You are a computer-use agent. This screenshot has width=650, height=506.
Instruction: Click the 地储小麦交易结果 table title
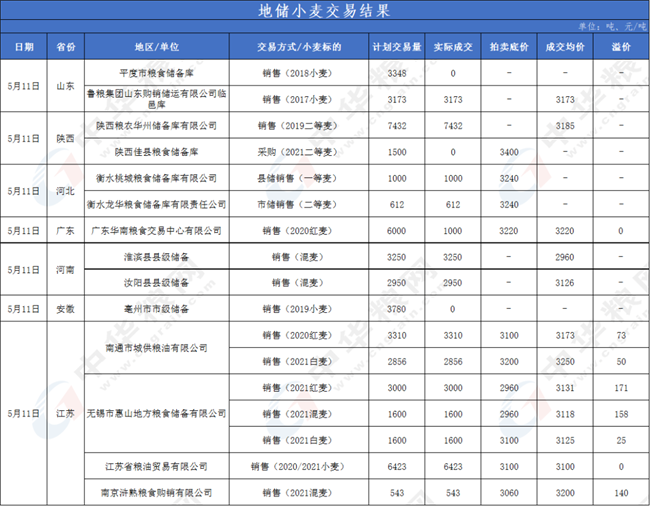click(x=324, y=11)
